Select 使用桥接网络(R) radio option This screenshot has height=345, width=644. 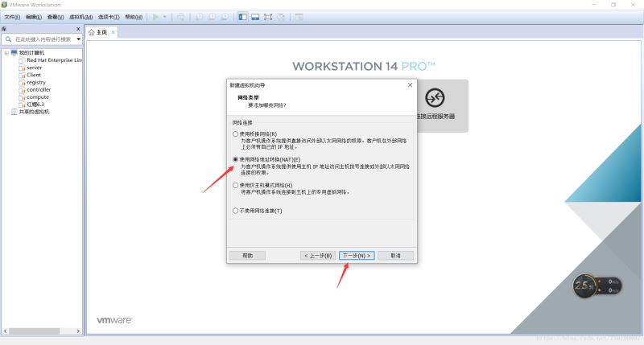(x=235, y=133)
